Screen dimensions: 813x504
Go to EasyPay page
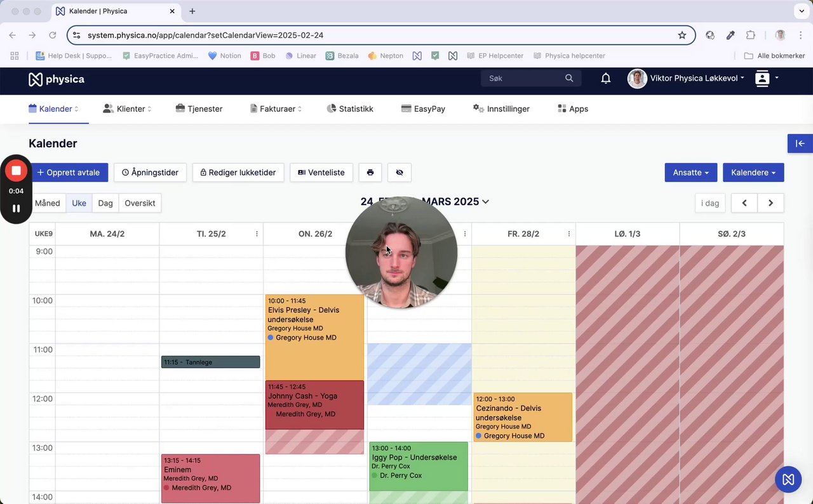423,109
